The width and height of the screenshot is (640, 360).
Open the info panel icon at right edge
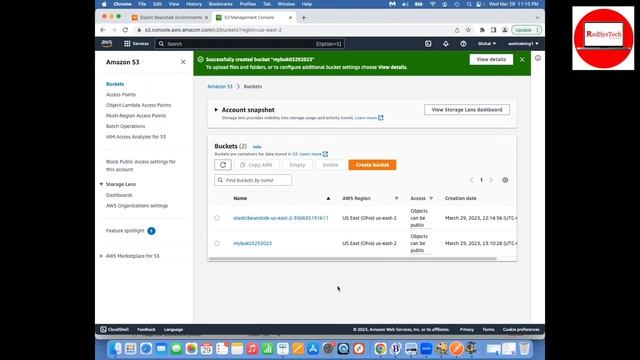point(538,58)
